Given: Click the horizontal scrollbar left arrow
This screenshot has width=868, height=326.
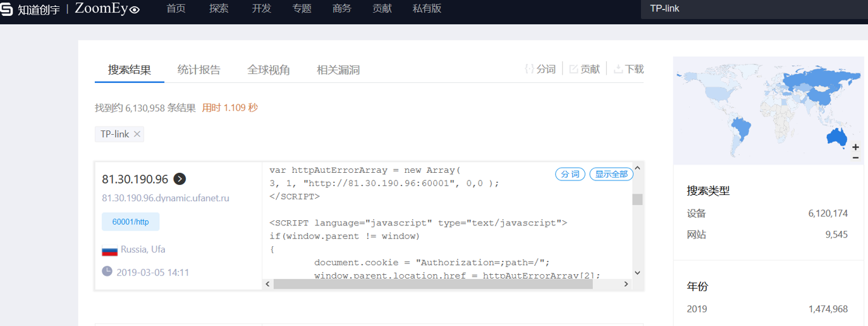Looking at the screenshot, I should click(267, 284).
